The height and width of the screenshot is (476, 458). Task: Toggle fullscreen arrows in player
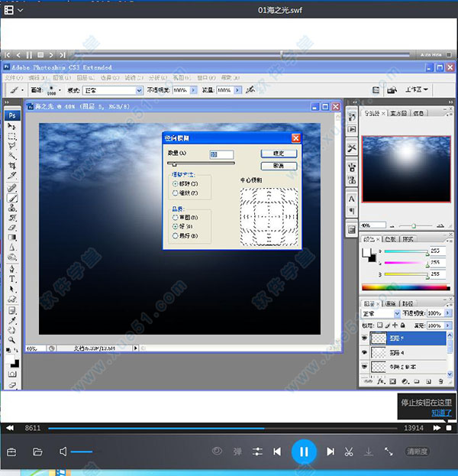pos(389,452)
